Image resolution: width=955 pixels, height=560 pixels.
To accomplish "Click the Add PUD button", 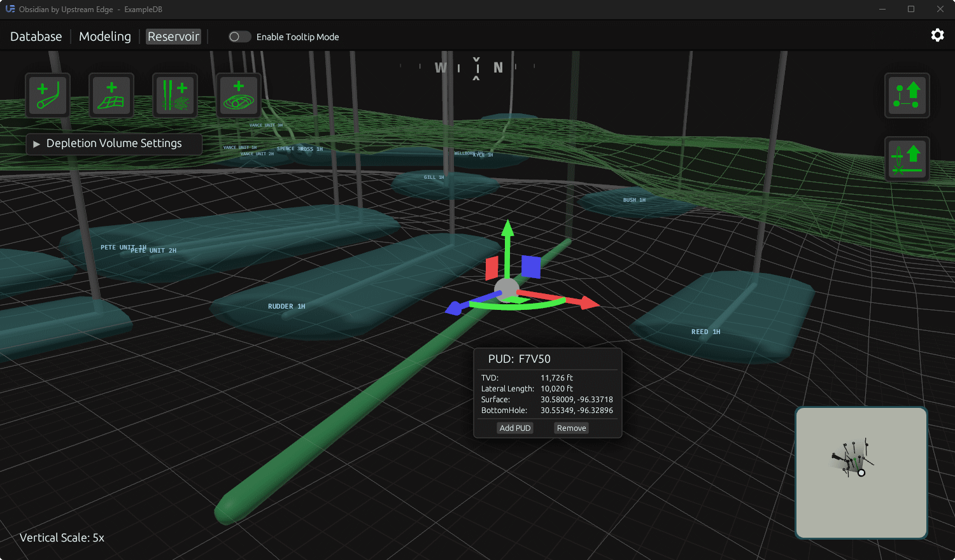I will coord(515,428).
